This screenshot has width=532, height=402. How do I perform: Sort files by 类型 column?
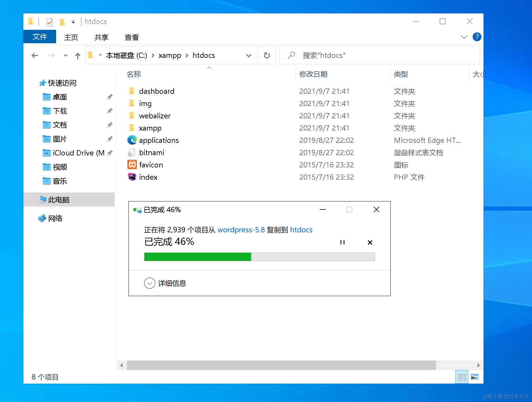(401, 74)
